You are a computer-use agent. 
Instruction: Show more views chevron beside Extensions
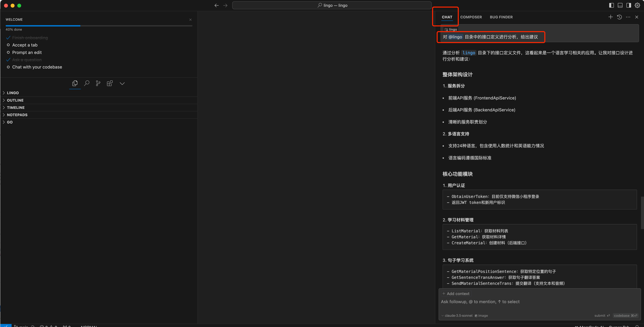[122, 83]
